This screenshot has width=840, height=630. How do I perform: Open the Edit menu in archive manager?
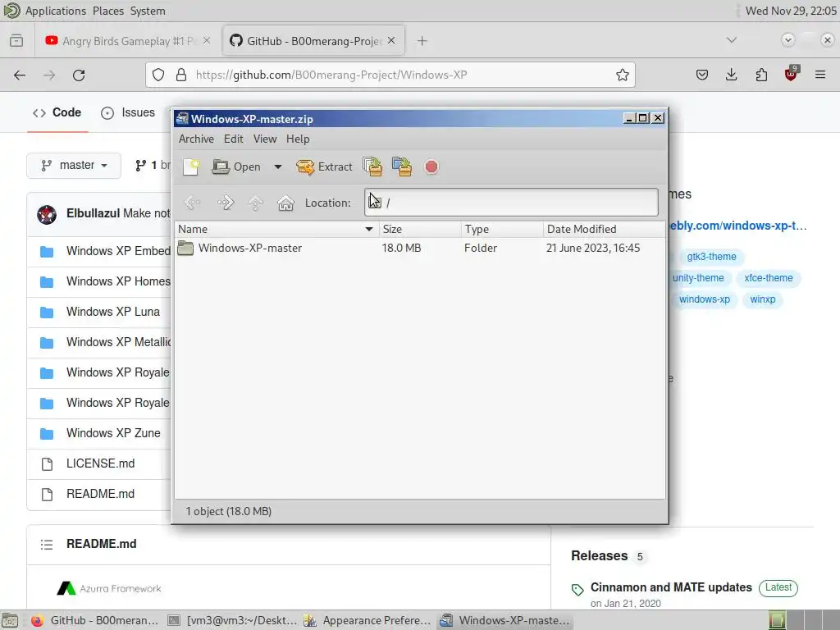tap(234, 139)
